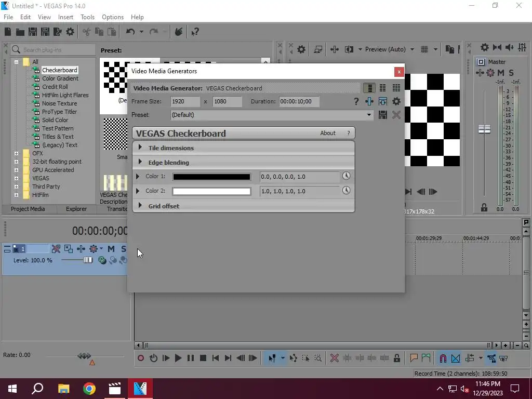Toggle Lock Envelopes to Events icon
The image size is (532, 399).
pyautogui.click(x=491, y=358)
